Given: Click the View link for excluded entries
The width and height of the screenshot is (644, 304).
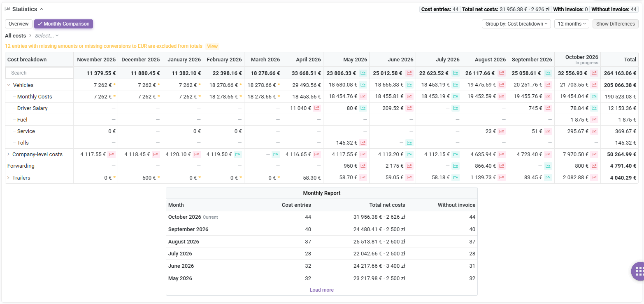Looking at the screenshot, I should [x=212, y=47].
